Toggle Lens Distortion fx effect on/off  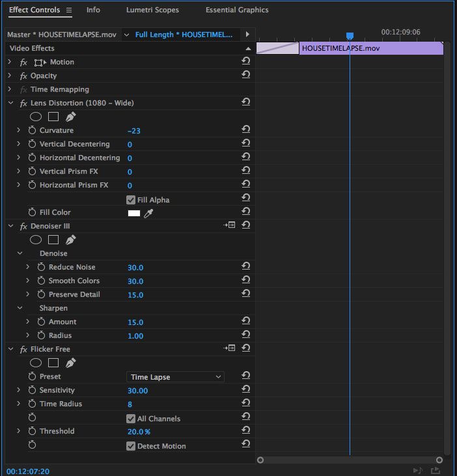coord(23,103)
